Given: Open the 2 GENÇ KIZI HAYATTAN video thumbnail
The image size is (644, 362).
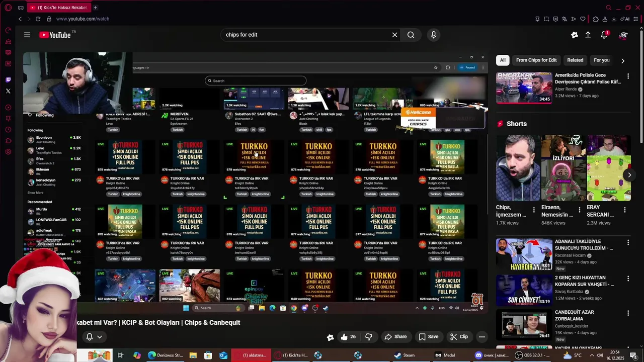Looking at the screenshot, I should coord(524,291).
